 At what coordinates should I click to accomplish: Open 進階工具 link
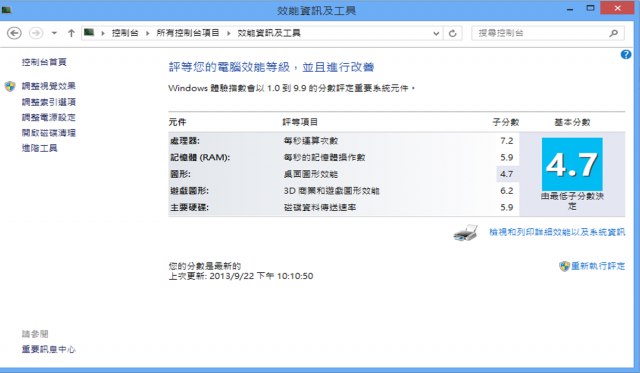pos(40,148)
